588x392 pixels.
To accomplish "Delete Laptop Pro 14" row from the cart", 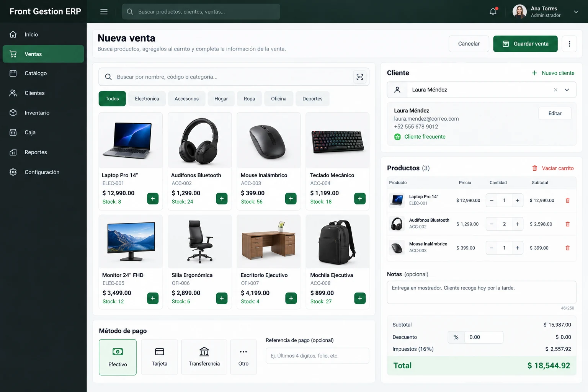I will 568,200.
